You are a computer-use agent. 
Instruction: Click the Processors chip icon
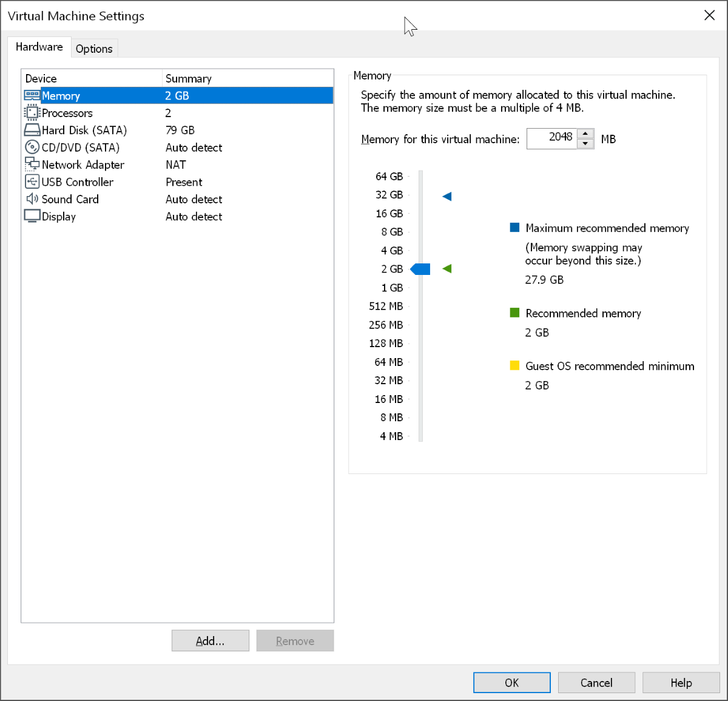tap(32, 113)
